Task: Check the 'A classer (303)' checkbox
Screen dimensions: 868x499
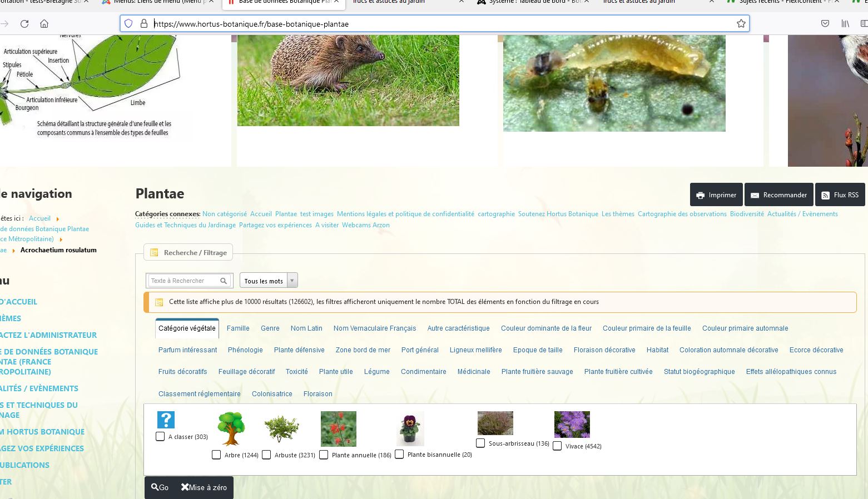Action: [160, 436]
